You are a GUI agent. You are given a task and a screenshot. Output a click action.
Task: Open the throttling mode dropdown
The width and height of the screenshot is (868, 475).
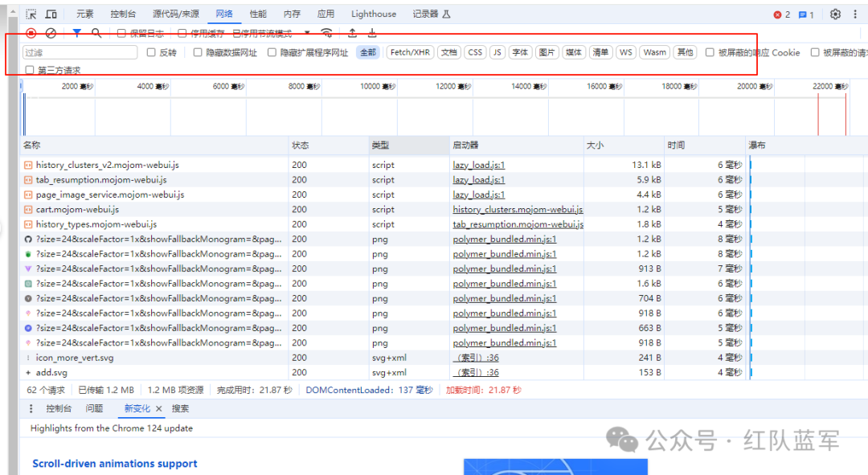[307, 33]
